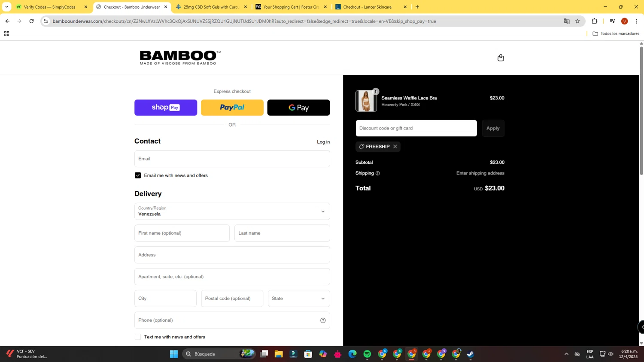Image resolution: width=644 pixels, height=362 pixels.
Task: Close the Lancer Skincare tab
Action: [x=405, y=7]
